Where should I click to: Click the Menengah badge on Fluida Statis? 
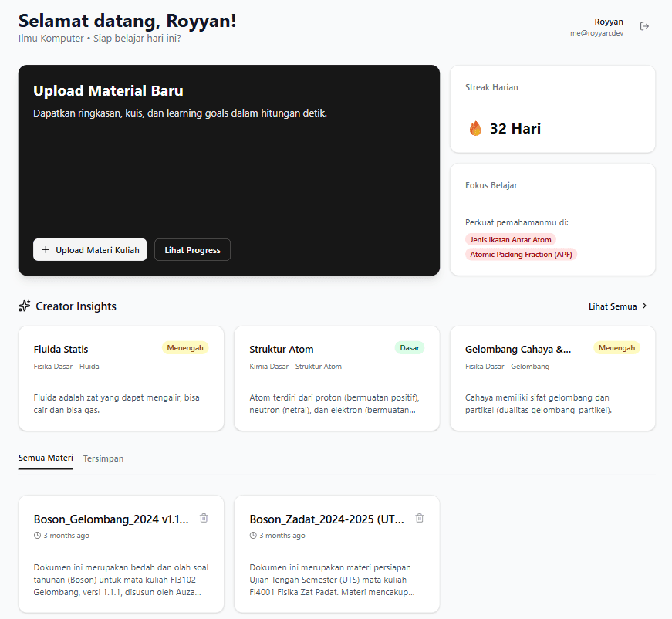[185, 347]
